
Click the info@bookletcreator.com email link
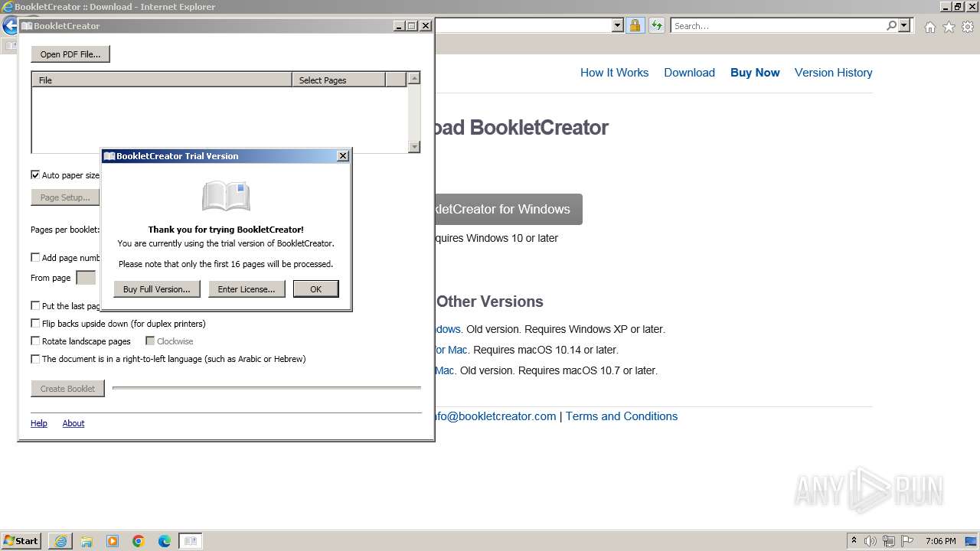point(495,416)
